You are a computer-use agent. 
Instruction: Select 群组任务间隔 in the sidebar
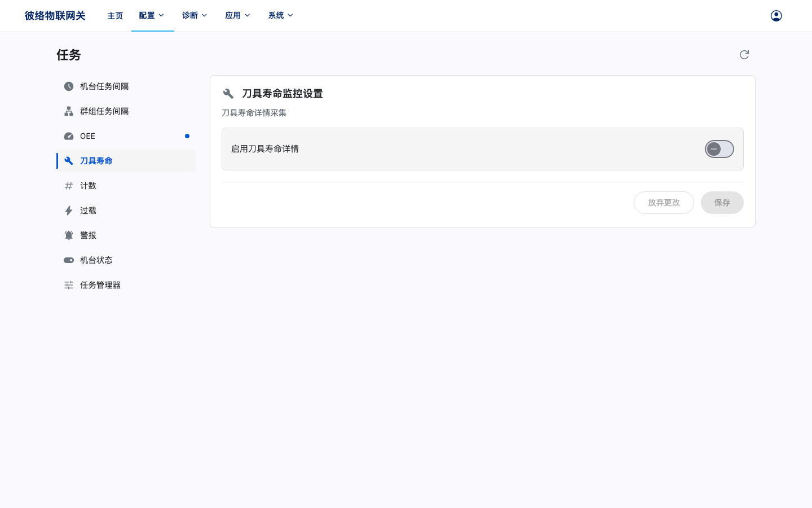pyautogui.click(x=126, y=111)
